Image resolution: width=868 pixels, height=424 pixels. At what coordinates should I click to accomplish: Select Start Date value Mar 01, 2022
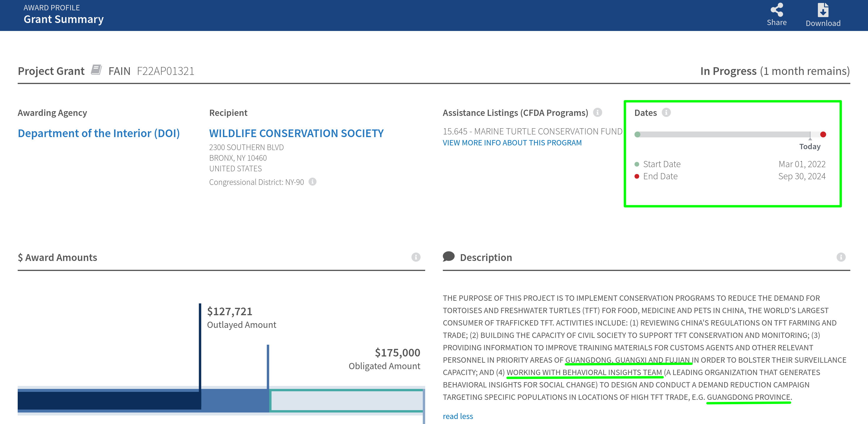[802, 164]
